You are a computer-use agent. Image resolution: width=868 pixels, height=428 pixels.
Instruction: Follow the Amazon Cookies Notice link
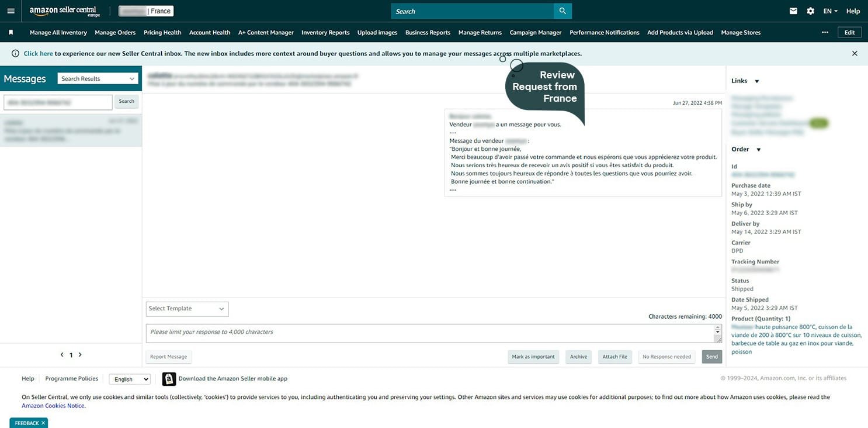(x=53, y=406)
